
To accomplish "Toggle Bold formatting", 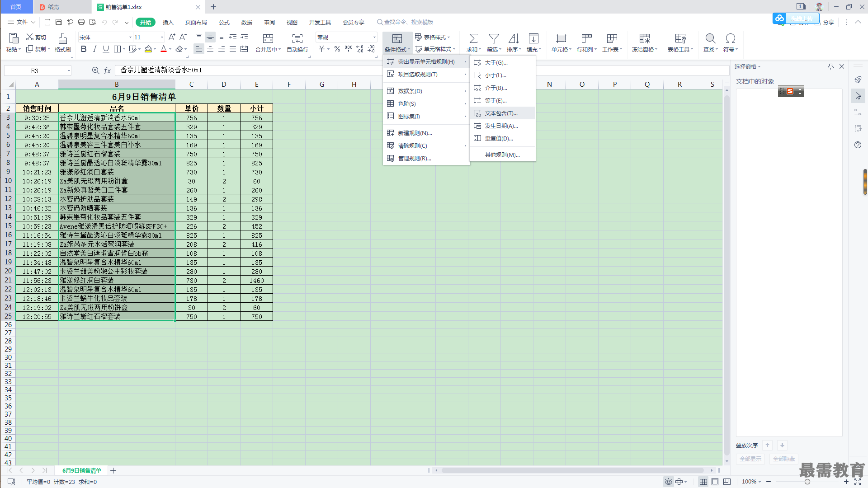I will [x=84, y=49].
